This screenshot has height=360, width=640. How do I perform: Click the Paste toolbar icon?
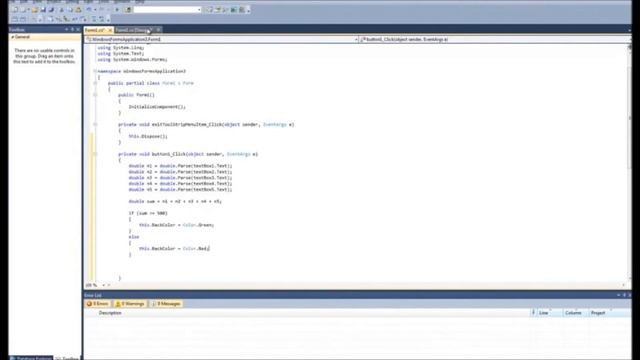[78, 10]
